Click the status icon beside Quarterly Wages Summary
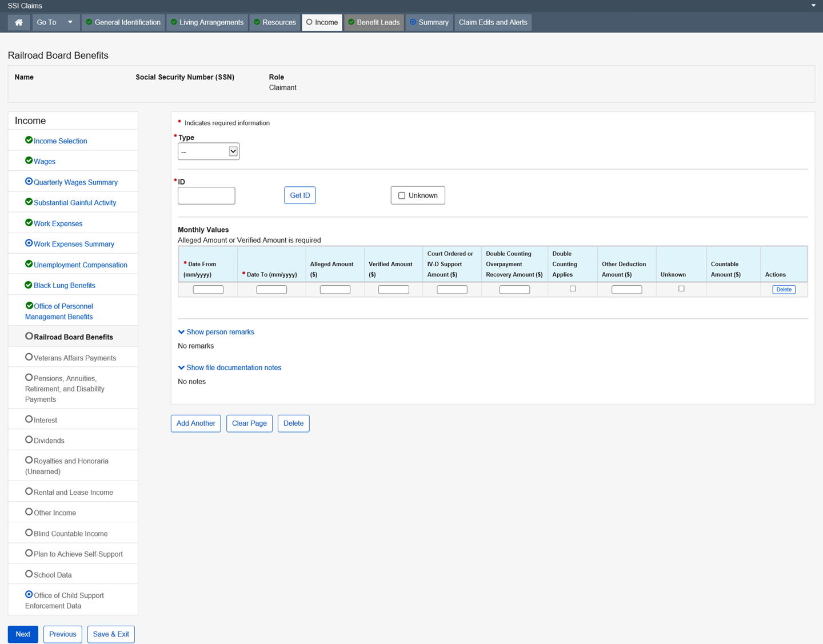 point(29,181)
